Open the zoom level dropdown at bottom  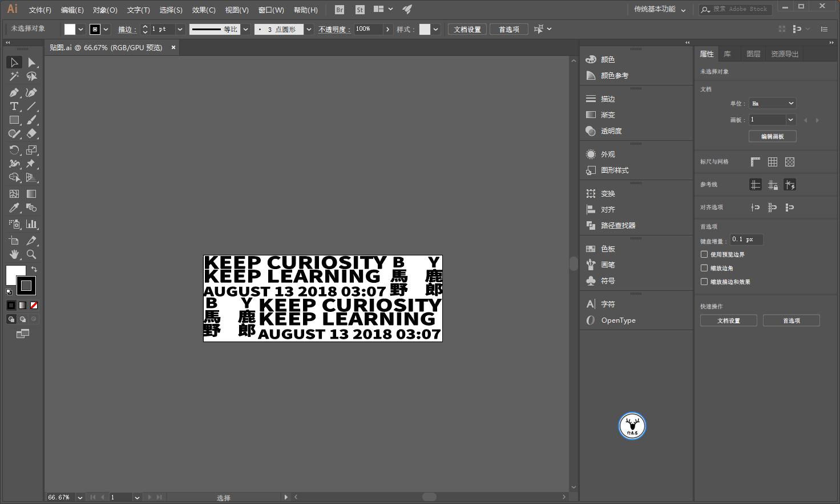(x=80, y=497)
